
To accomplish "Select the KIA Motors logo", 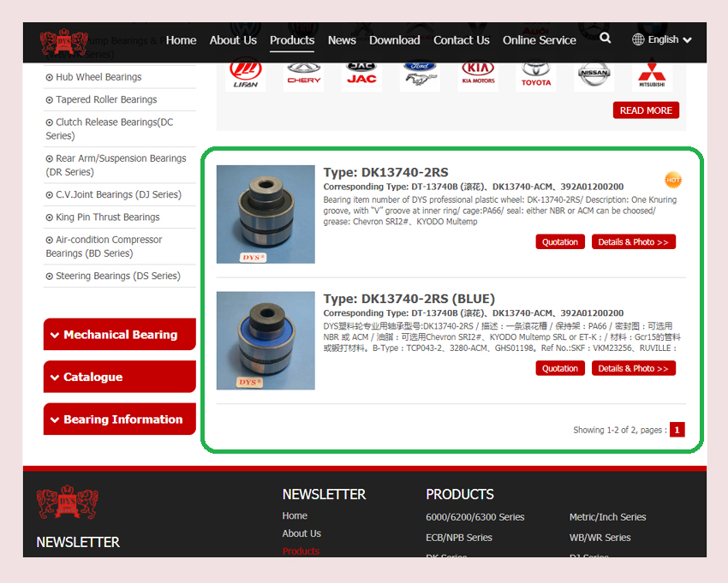I will pos(478,74).
